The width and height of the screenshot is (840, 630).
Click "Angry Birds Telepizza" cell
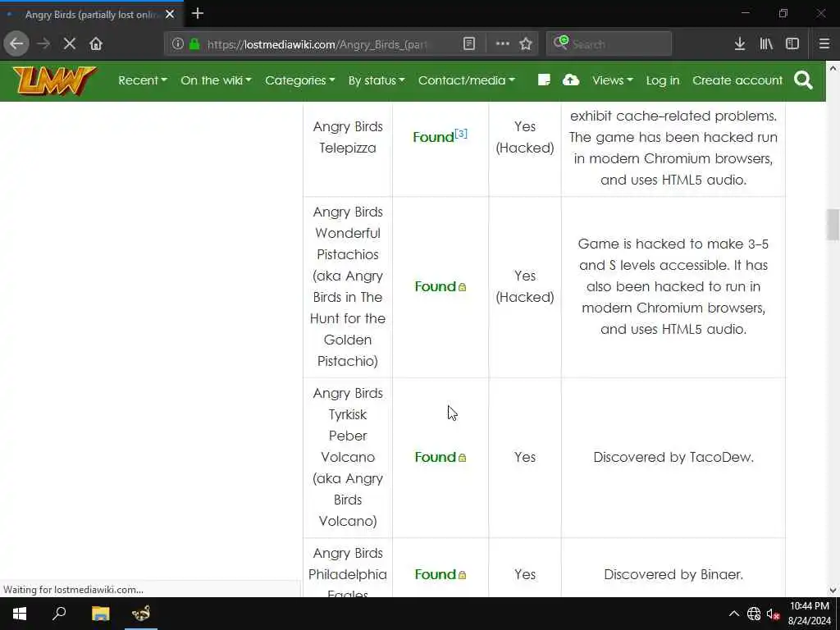[x=348, y=137]
